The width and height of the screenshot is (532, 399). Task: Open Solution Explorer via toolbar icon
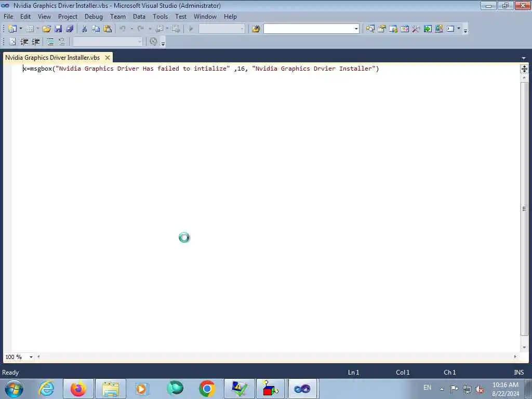coord(370,29)
